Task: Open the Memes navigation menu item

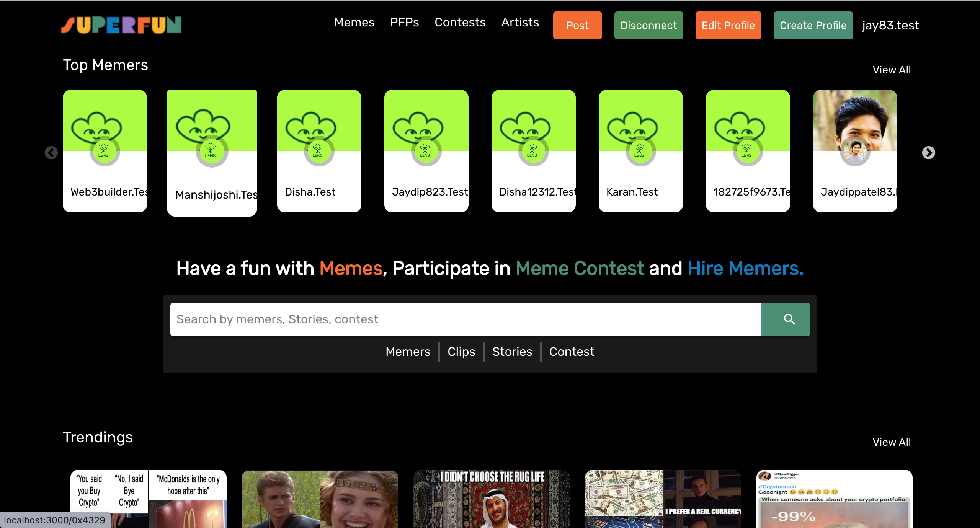Action: pyautogui.click(x=354, y=23)
